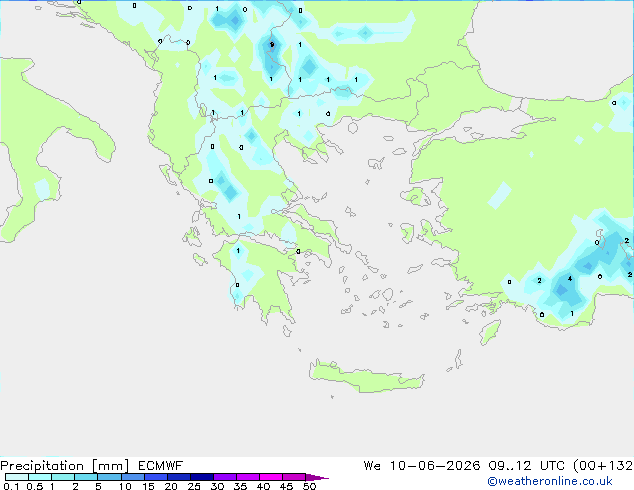Click the 35–40 mm legend swatch

point(248,477)
